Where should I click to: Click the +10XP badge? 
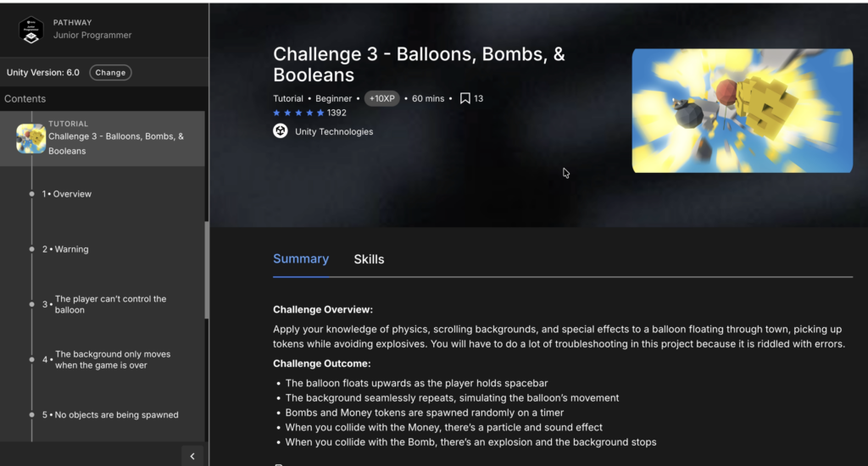point(382,98)
